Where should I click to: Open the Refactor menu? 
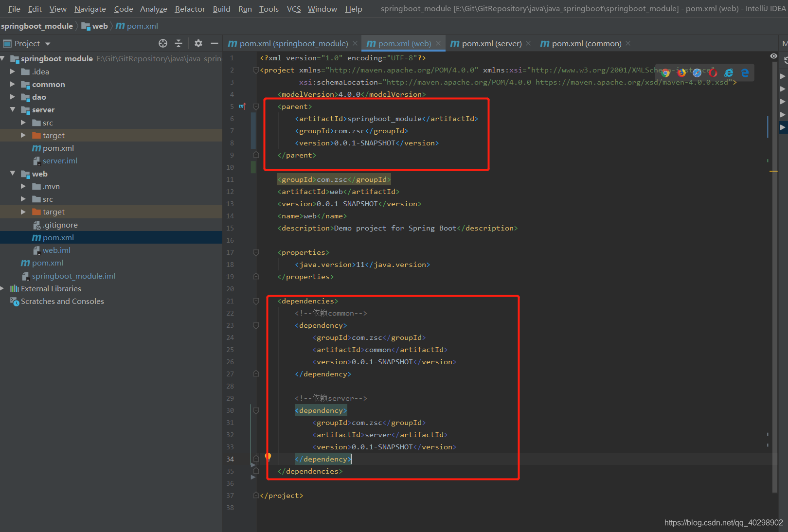190,9
